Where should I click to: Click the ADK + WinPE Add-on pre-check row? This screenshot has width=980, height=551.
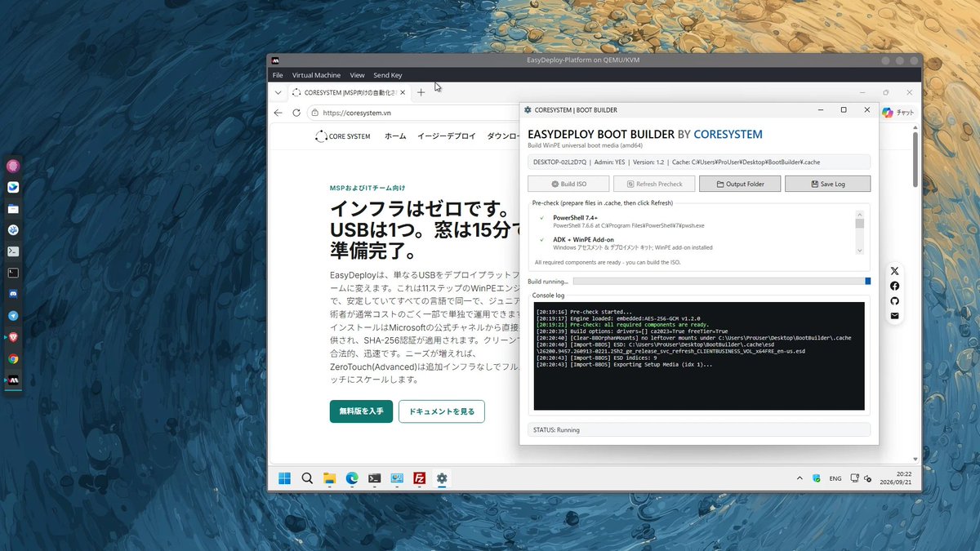click(x=694, y=243)
